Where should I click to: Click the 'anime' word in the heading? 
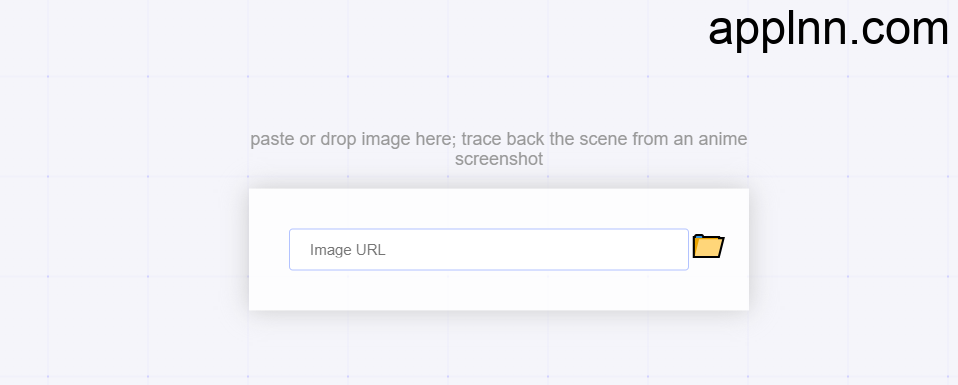[723, 139]
